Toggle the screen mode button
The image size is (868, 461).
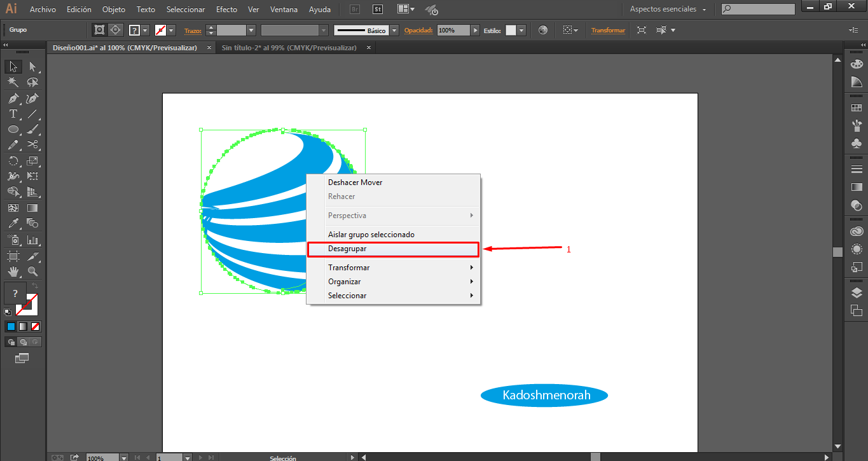22,358
